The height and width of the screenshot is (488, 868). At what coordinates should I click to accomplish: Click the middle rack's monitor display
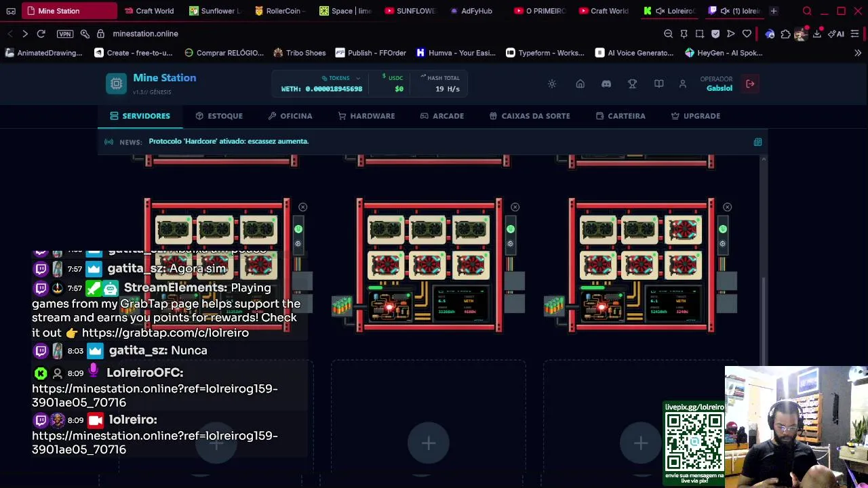460,304
